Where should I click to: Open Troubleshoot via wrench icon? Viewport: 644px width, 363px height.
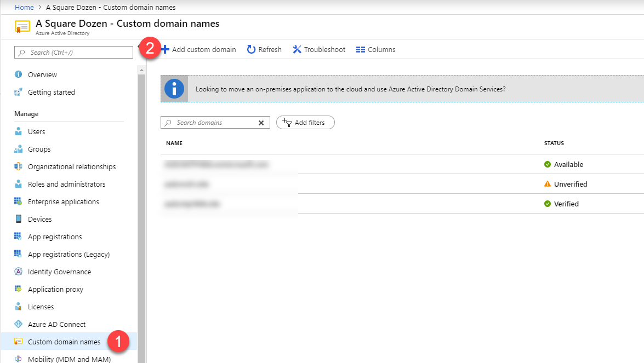(x=297, y=49)
